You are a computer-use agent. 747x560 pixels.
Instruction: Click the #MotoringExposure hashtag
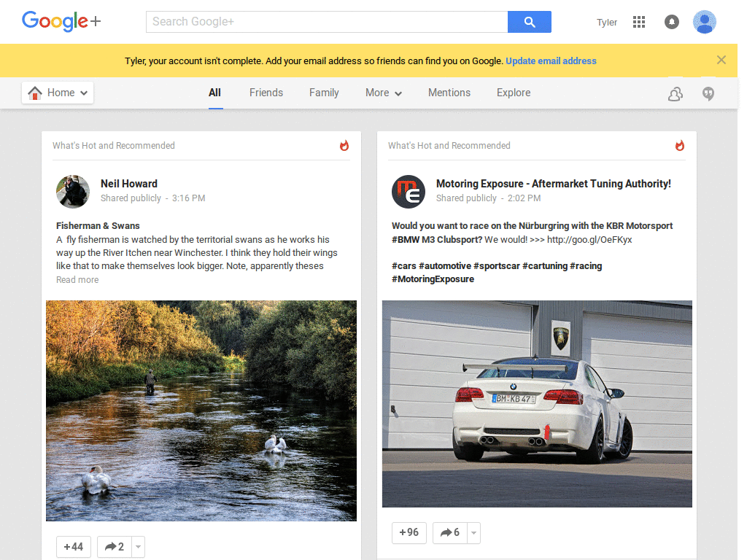coord(433,279)
